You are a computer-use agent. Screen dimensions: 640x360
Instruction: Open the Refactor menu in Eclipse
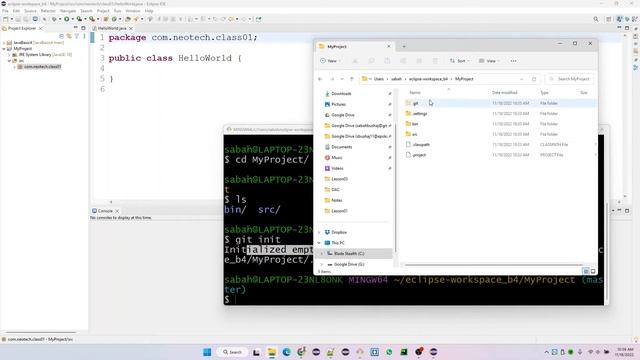[48, 11]
